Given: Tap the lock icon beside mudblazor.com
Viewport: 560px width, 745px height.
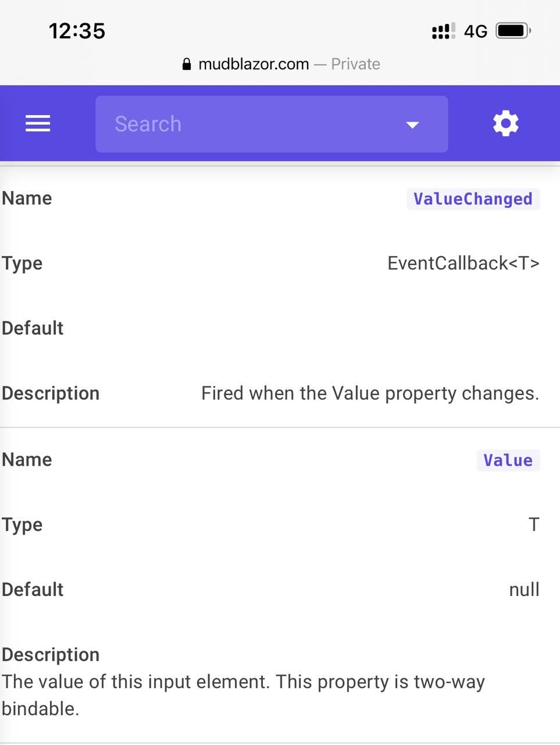Looking at the screenshot, I should (x=187, y=64).
